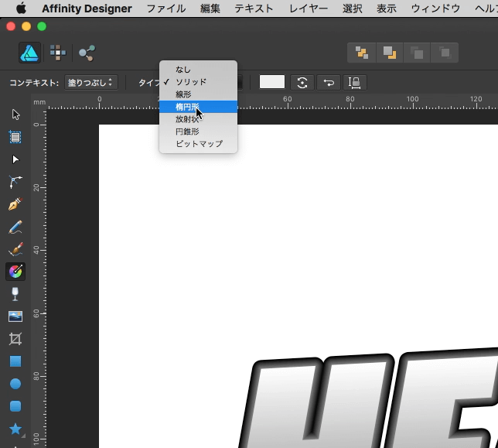
Task: Click the white fill color swatch
Action: (272, 82)
